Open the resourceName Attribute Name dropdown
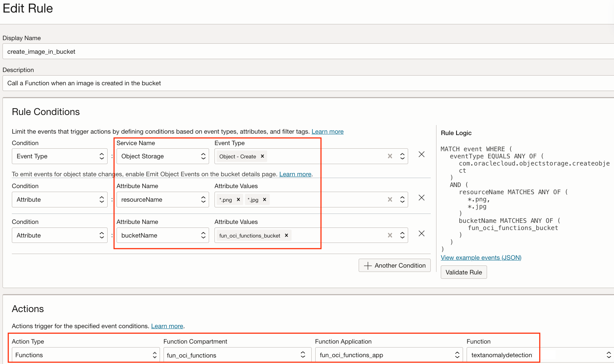Screen dimensions: 614x364 pyautogui.click(x=162, y=200)
